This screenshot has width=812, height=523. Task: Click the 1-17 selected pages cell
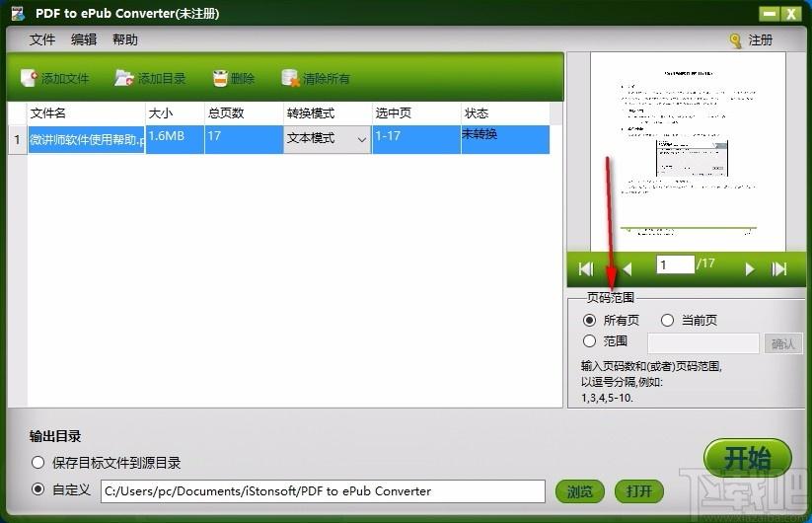pos(416,140)
